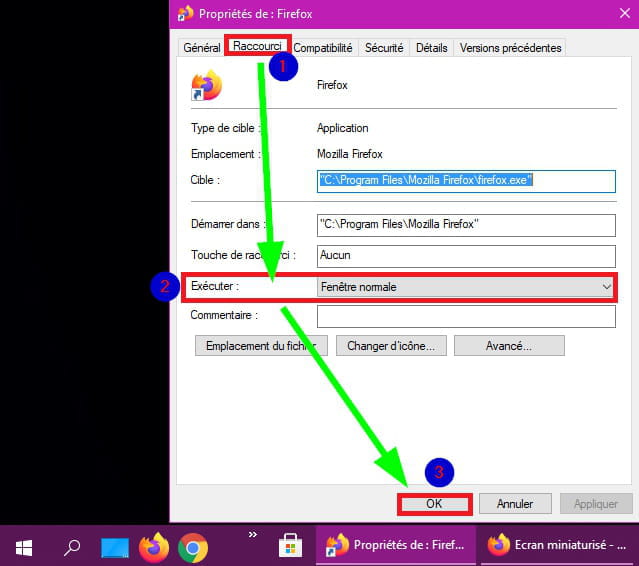This screenshot has height=566, width=639.
Task: Open the Avancé... settings button
Action: [x=509, y=346]
